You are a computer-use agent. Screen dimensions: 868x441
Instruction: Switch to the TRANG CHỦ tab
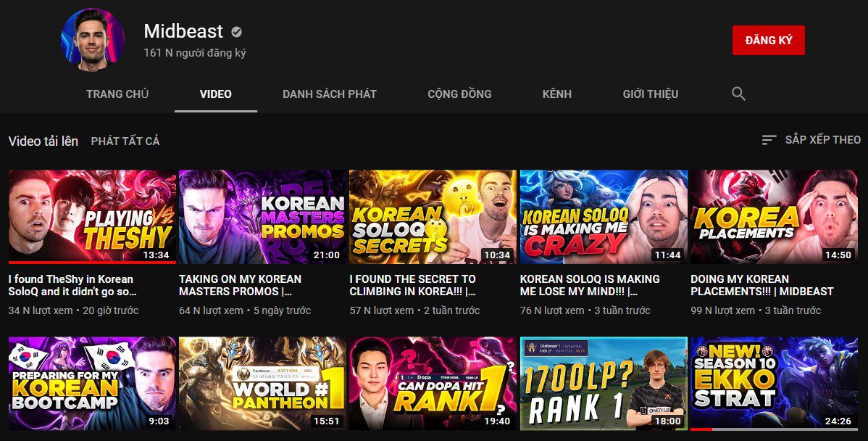pos(117,94)
